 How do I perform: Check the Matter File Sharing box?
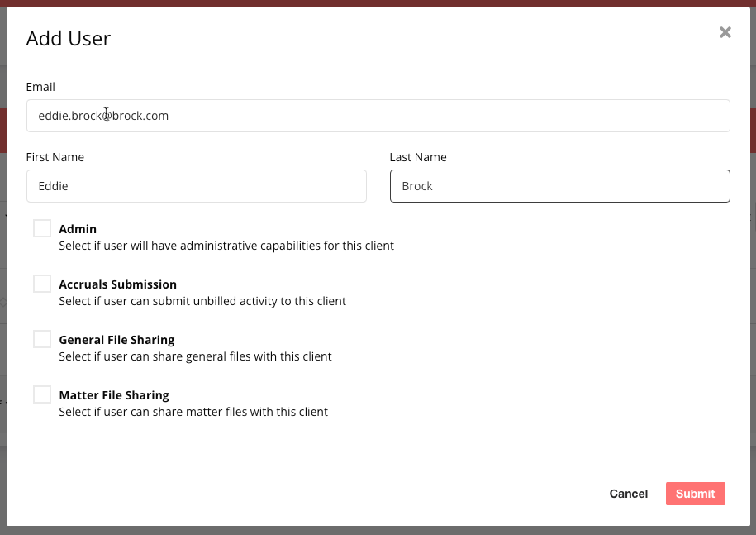point(42,394)
